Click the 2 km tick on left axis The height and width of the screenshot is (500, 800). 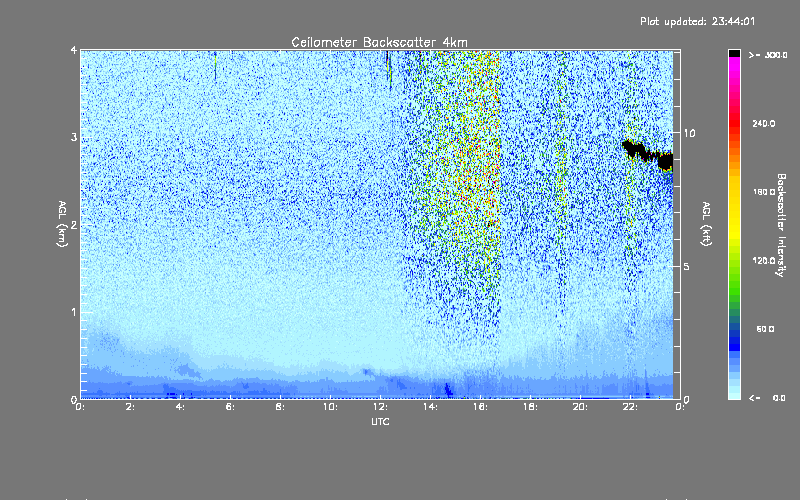pos(74,225)
